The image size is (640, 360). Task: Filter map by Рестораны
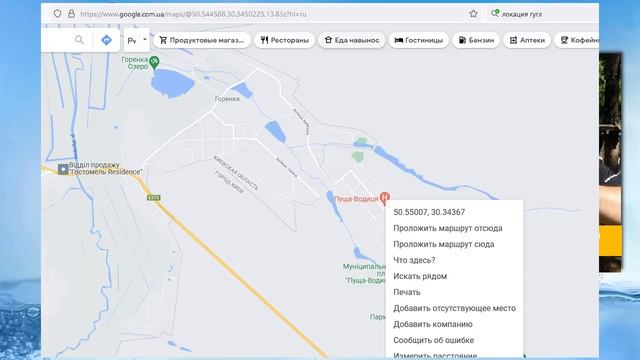click(284, 40)
